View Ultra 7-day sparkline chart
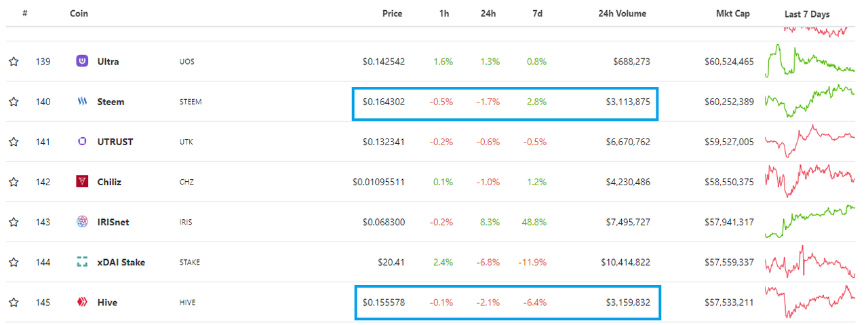Image resolution: width=868 pixels, height=325 pixels. [810, 60]
